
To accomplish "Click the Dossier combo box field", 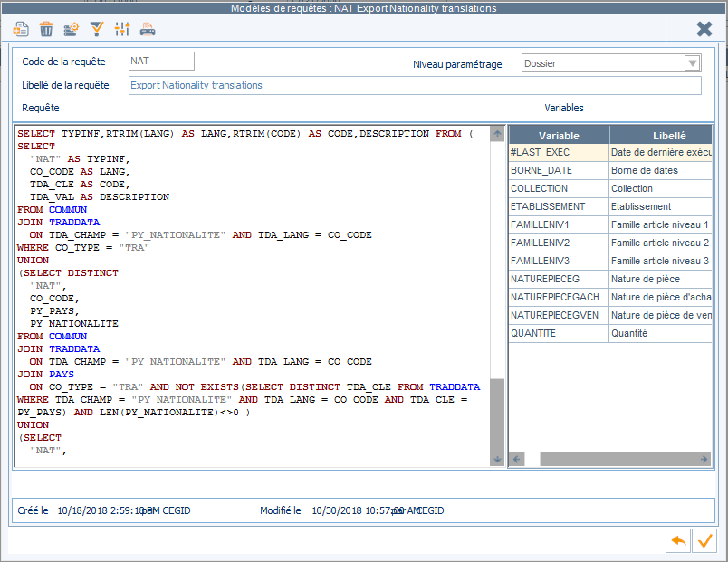I will pyautogui.click(x=611, y=63).
